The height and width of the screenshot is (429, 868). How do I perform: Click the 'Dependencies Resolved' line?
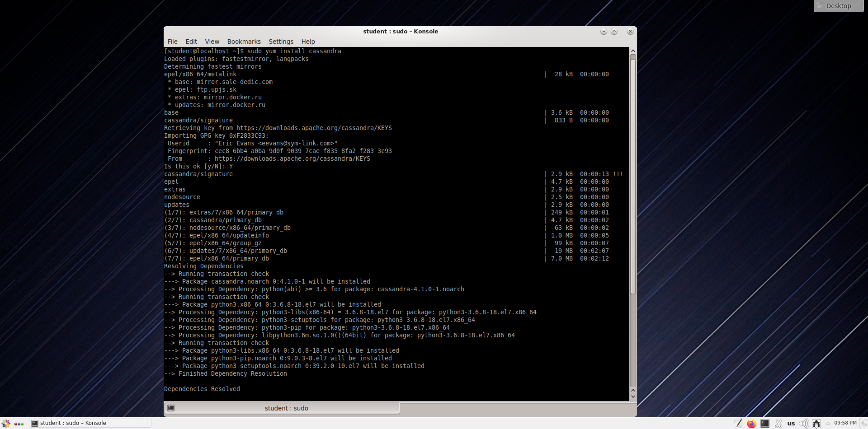(202, 389)
